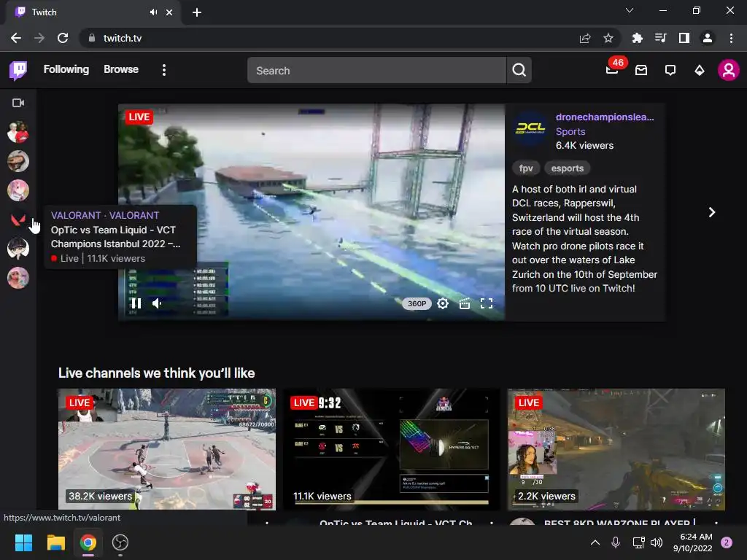The width and height of the screenshot is (747, 560).
Task: Open Chrome profile icon
Action: click(x=708, y=38)
